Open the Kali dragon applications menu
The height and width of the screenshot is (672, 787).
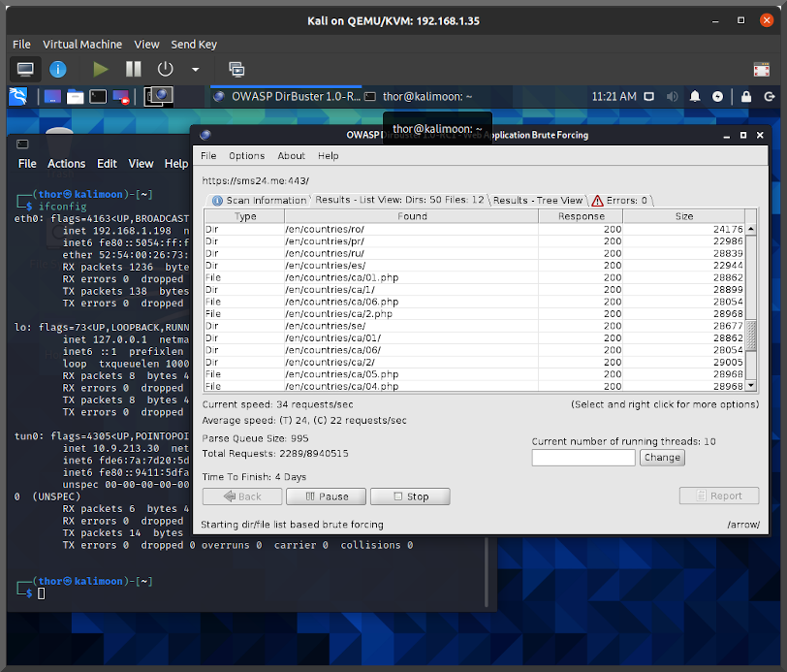(x=17, y=96)
